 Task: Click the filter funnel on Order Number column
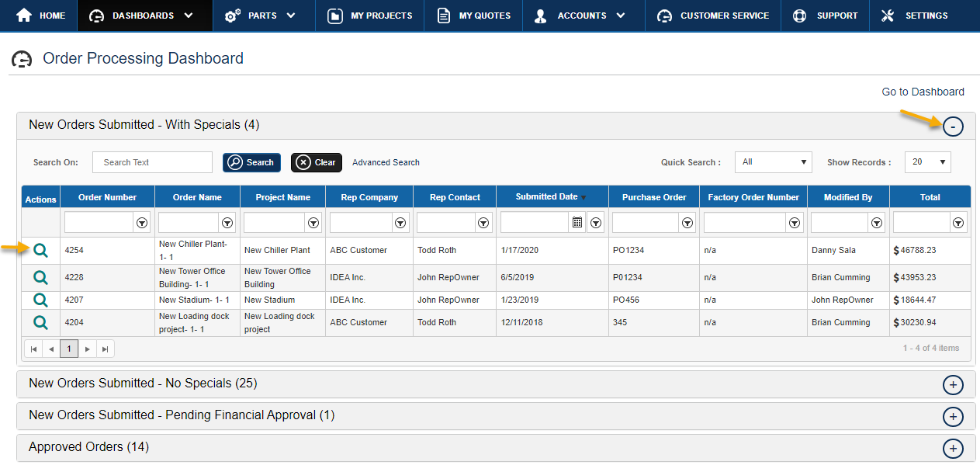[x=142, y=222]
